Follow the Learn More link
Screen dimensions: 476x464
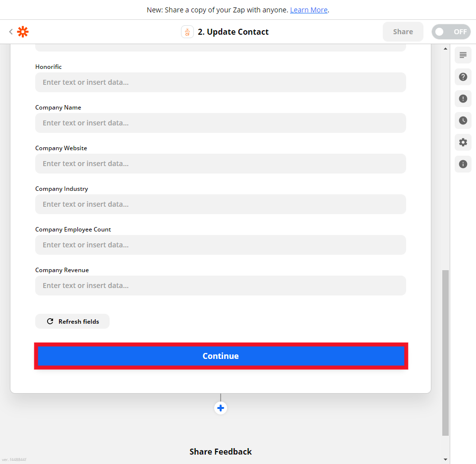tap(309, 10)
